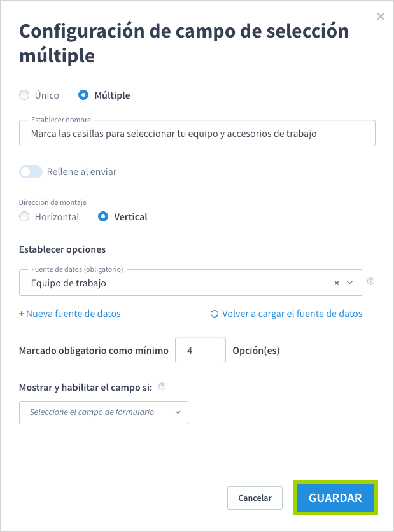Select the 'Único' radio option
Viewport: 394px width, 532px height.
pos(24,95)
